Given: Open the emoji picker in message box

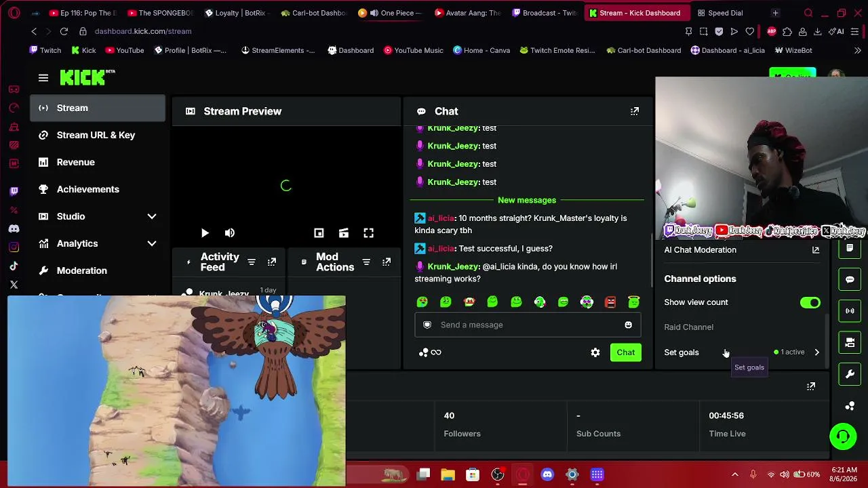Looking at the screenshot, I should click(628, 325).
